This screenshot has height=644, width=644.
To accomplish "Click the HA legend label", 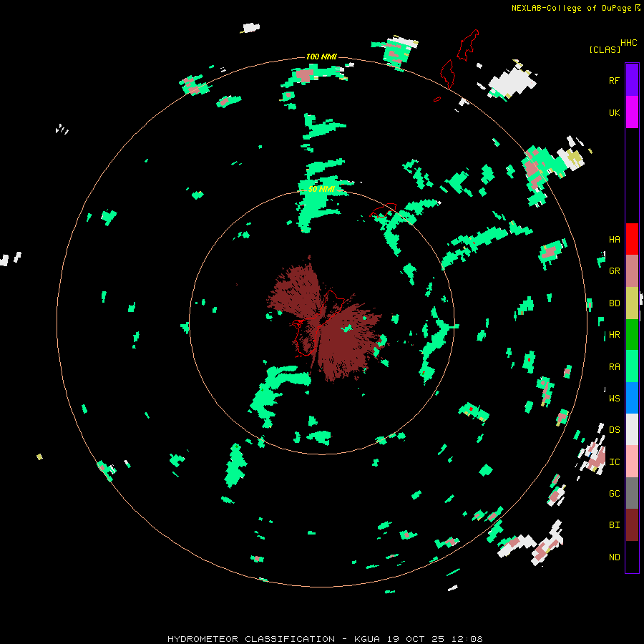I will tap(614, 240).
